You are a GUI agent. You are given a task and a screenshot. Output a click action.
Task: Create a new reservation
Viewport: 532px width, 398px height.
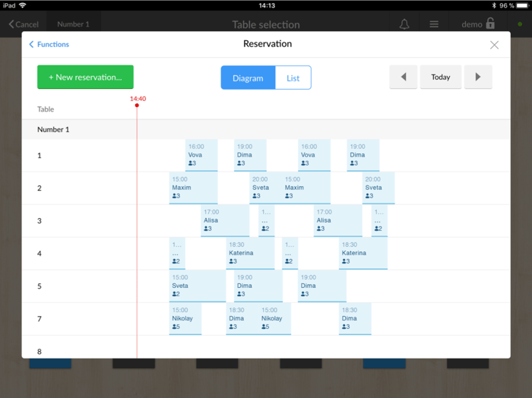coord(85,77)
